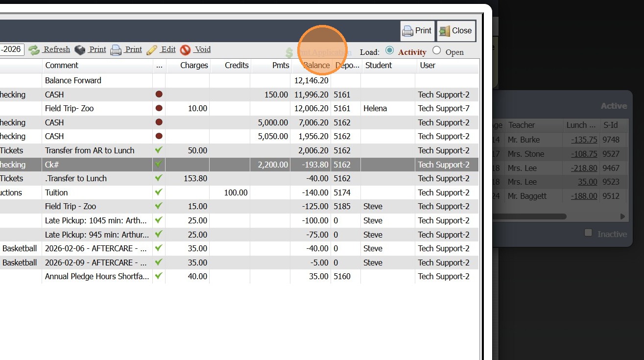Click the Tuition comment cell
This screenshot has width=644, height=360.
click(x=97, y=192)
